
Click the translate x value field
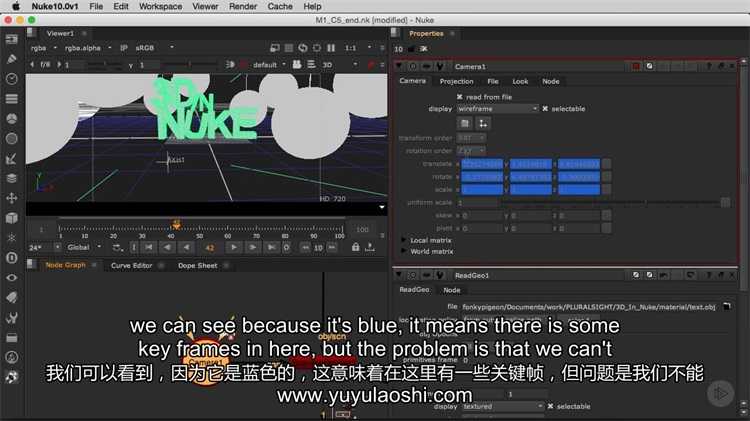coord(482,164)
